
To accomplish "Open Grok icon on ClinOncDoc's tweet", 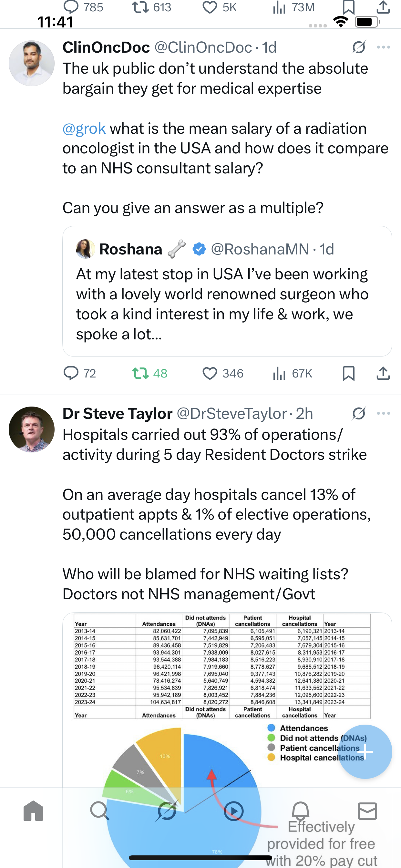I will 358,47.
